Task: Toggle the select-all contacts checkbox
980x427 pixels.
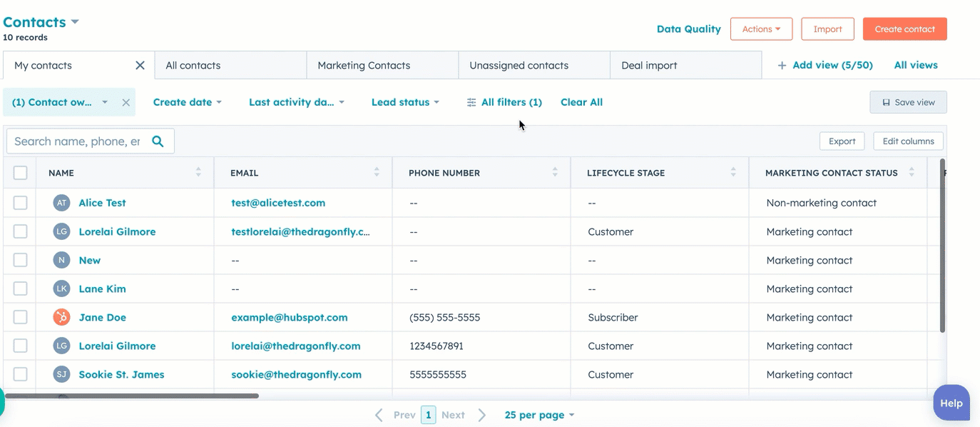Action: coord(20,173)
